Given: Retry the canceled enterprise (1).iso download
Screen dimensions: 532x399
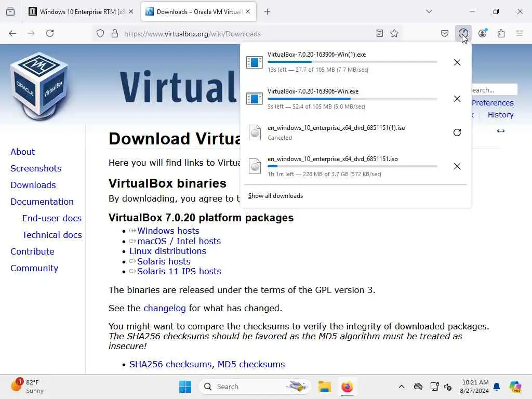Looking at the screenshot, I should pos(457,132).
